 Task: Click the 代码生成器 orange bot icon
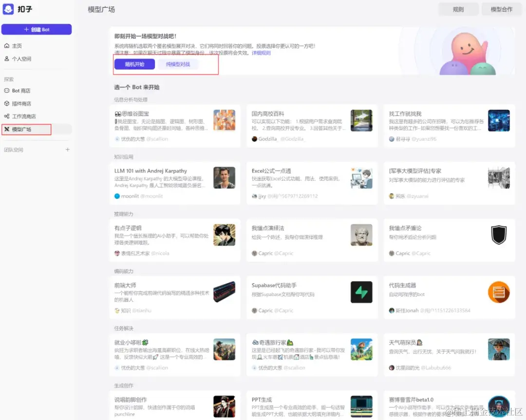click(499, 292)
